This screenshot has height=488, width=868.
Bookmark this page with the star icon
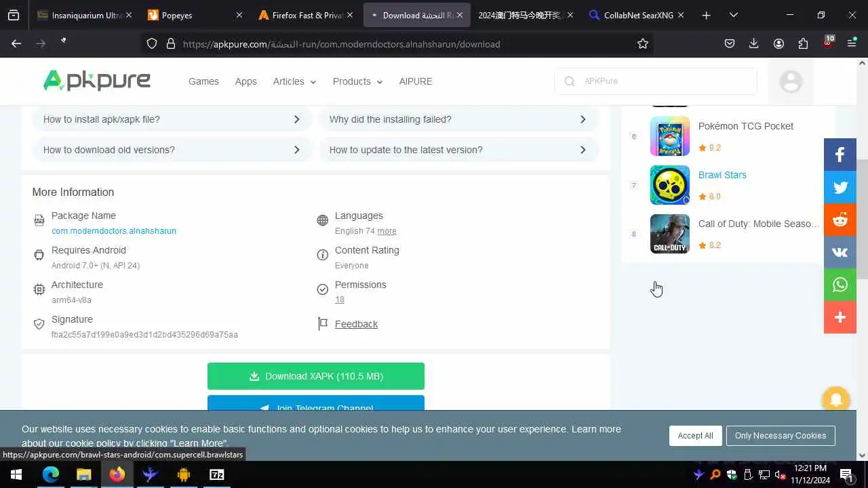point(643,43)
